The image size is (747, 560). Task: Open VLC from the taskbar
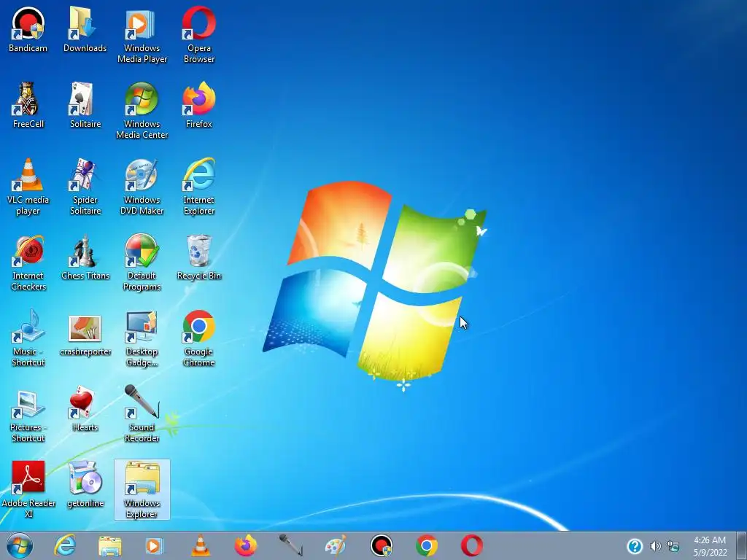pyautogui.click(x=200, y=545)
